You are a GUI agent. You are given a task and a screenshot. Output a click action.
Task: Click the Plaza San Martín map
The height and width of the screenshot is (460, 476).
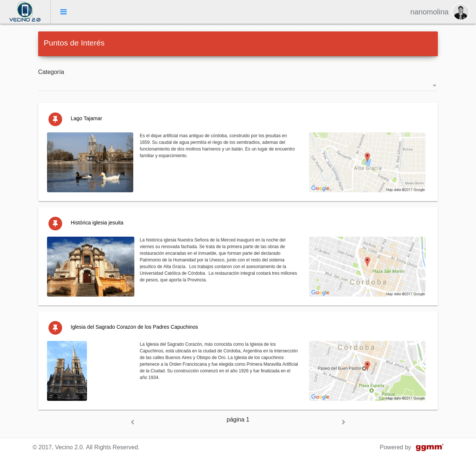pos(367,267)
